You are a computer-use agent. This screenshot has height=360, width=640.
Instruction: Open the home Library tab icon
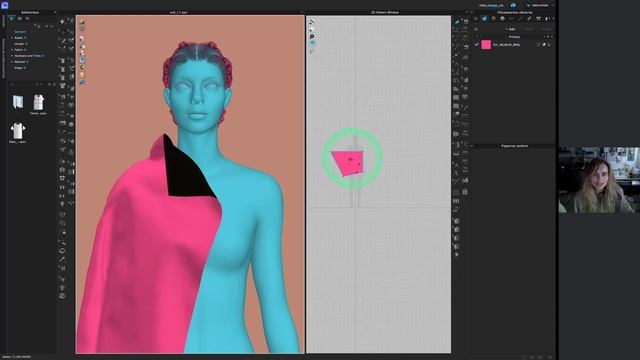coord(19,19)
